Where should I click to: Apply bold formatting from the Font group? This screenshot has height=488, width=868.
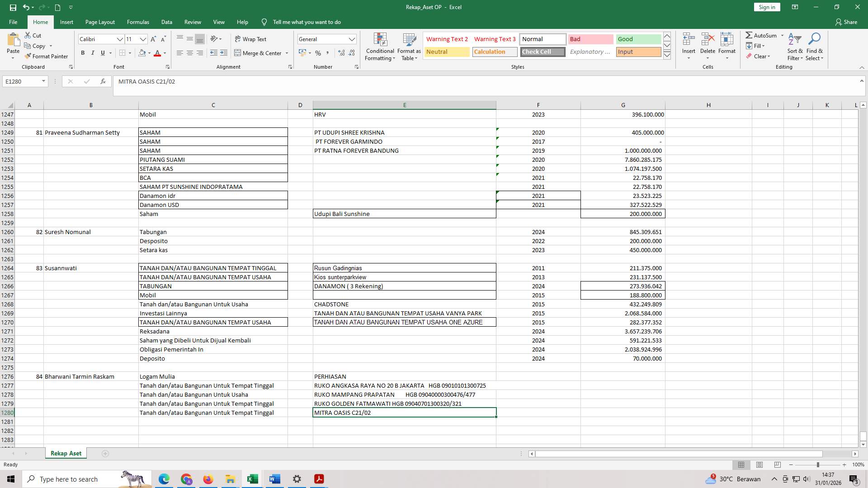pos(83,53)
